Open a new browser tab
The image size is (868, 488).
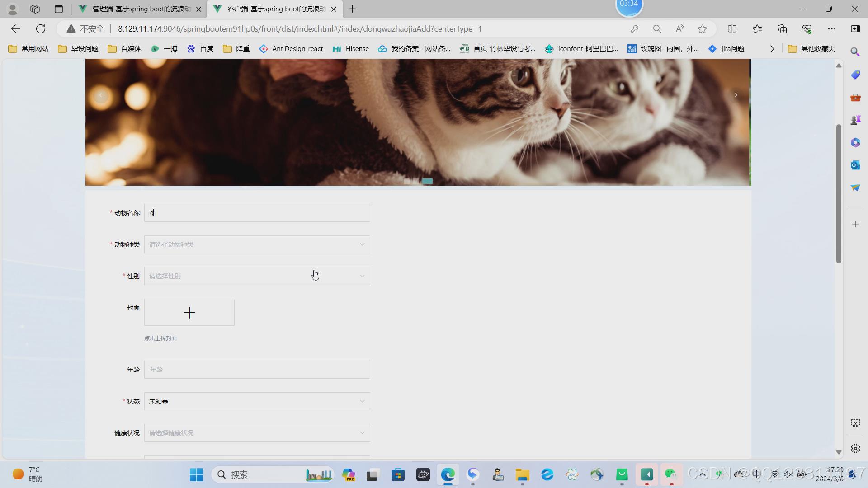click(352, 9)
